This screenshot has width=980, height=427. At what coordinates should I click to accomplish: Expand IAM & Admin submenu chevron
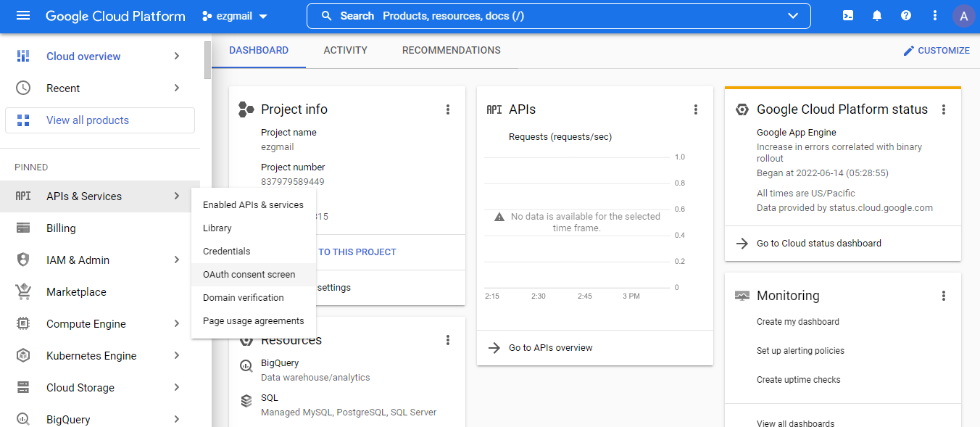click(x=176, y=260)
